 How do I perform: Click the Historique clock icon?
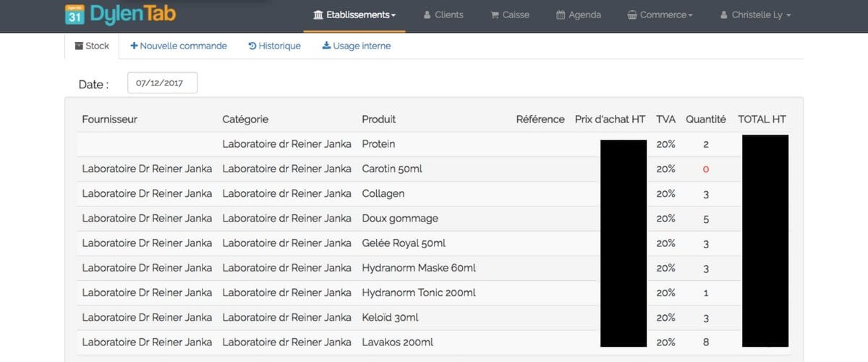252,46
